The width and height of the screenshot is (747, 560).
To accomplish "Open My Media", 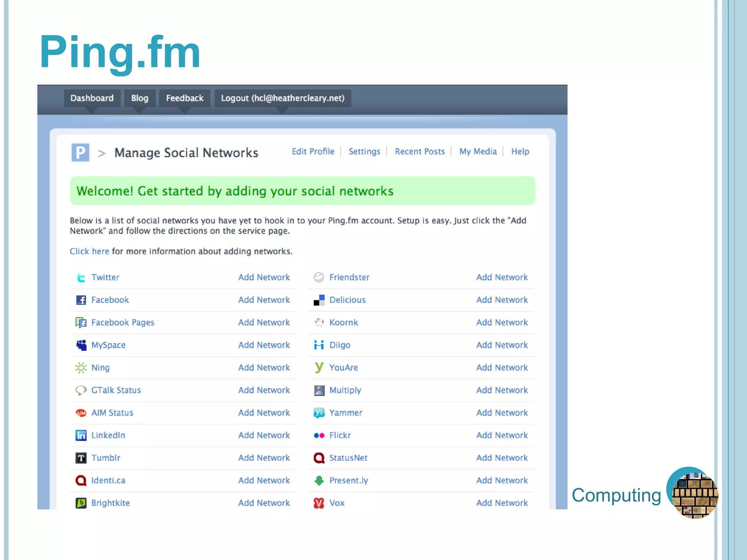I will pos(478,151).
